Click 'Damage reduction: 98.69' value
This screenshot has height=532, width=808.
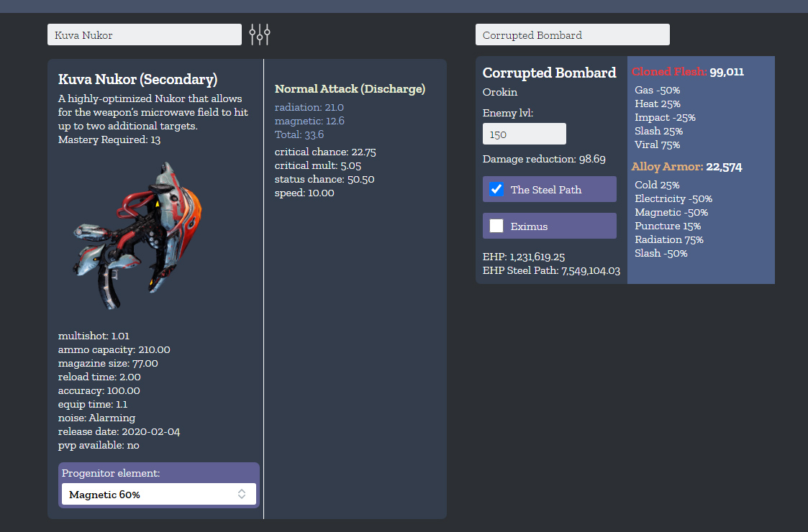point(544,159)
